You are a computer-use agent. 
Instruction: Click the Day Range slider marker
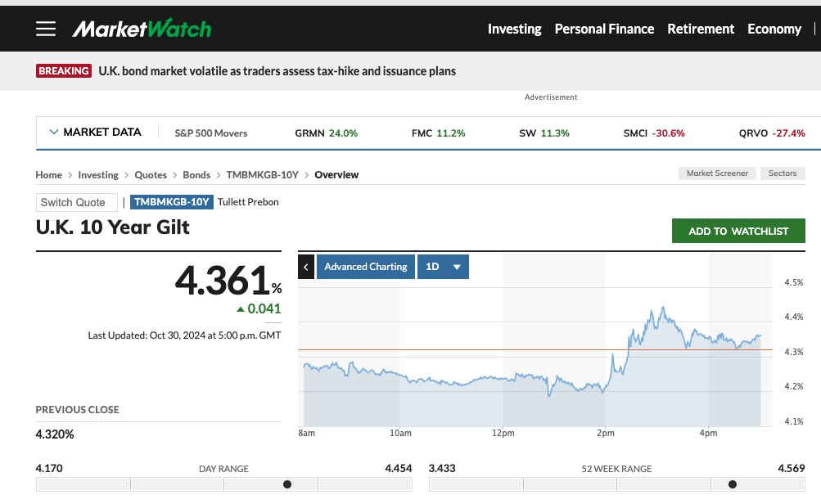(287, 484)
